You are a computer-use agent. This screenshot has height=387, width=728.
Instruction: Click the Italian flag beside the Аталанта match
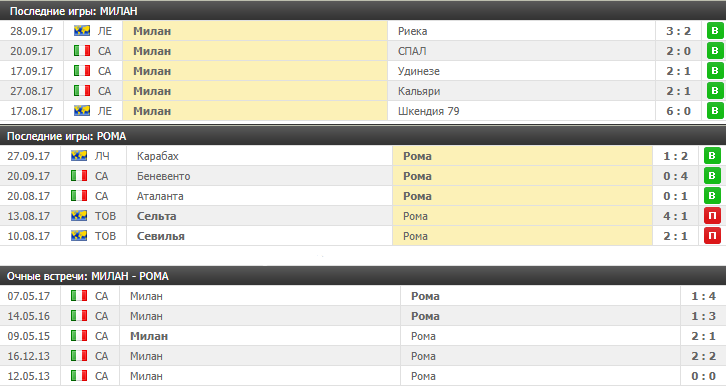coord(79,196)
